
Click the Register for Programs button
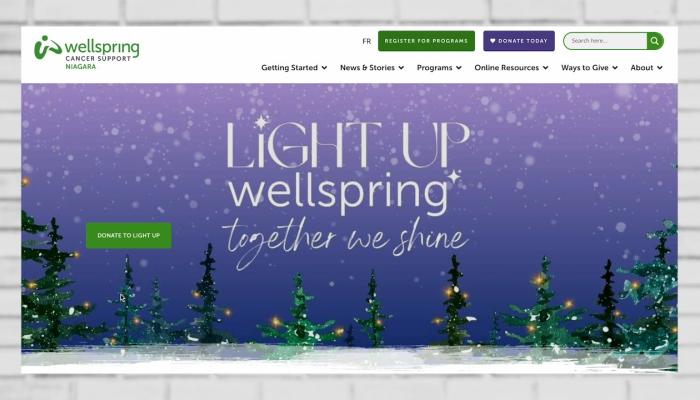[426, 41]
